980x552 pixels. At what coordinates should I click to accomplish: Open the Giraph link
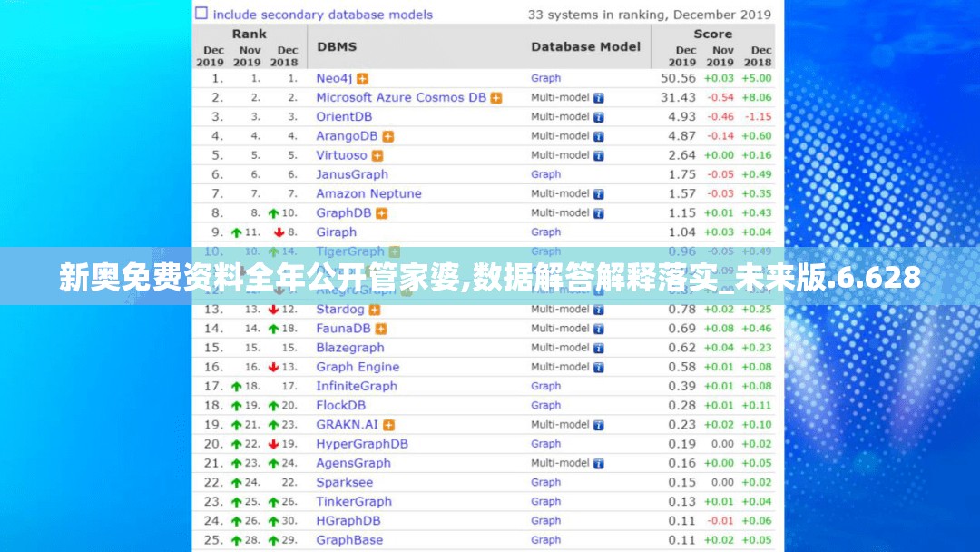tap(337, 232)
